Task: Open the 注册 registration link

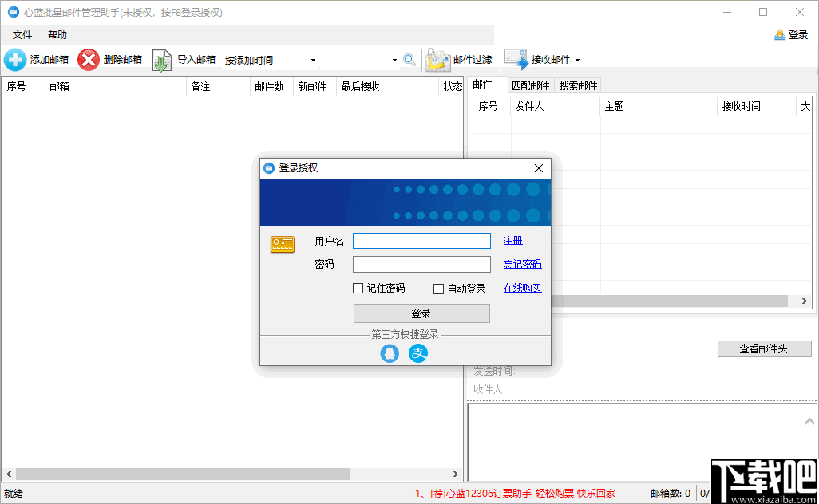Action: pos(512,240)
